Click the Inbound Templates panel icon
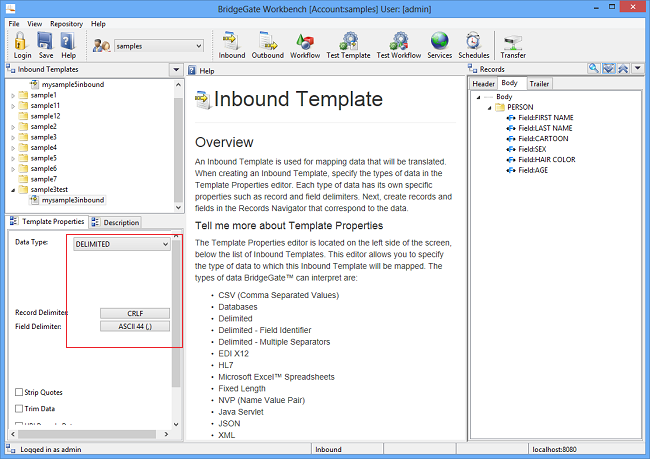The width and height of the screenshot is (650, 459). pyautogui.click(x=10, y=69)
